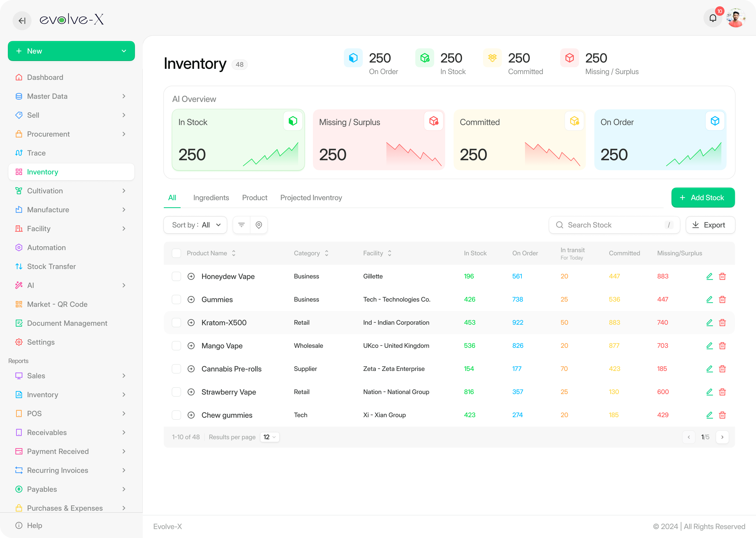Click the location pin filter icon
This screenshot has width=756, height=538.
(x=259, y=225)
